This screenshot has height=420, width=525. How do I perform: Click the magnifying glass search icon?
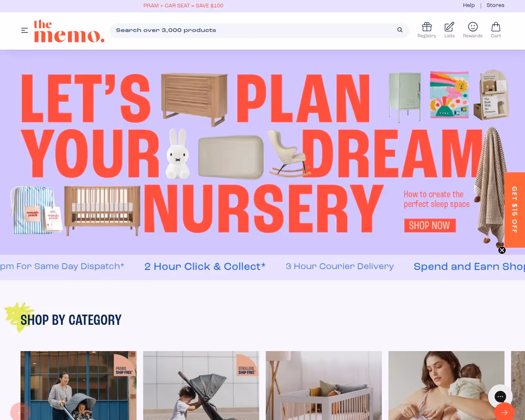400,30
